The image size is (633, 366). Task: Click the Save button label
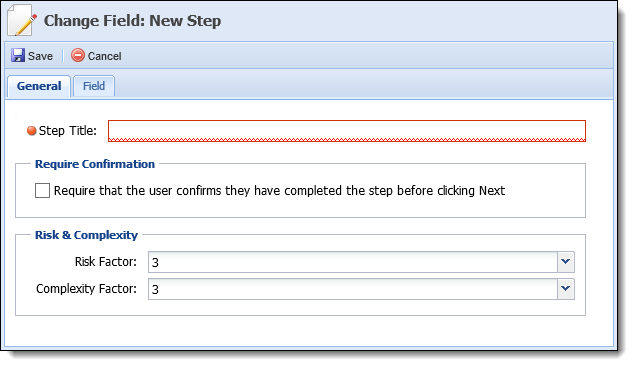pyautogui.click(x=40, y=56)
